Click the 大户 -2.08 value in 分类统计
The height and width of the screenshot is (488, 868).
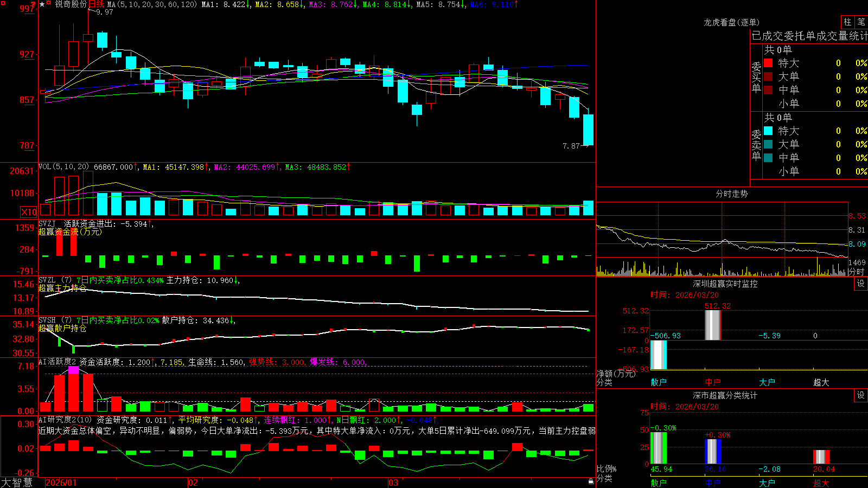pyautogui.click(x=770, y=469)
